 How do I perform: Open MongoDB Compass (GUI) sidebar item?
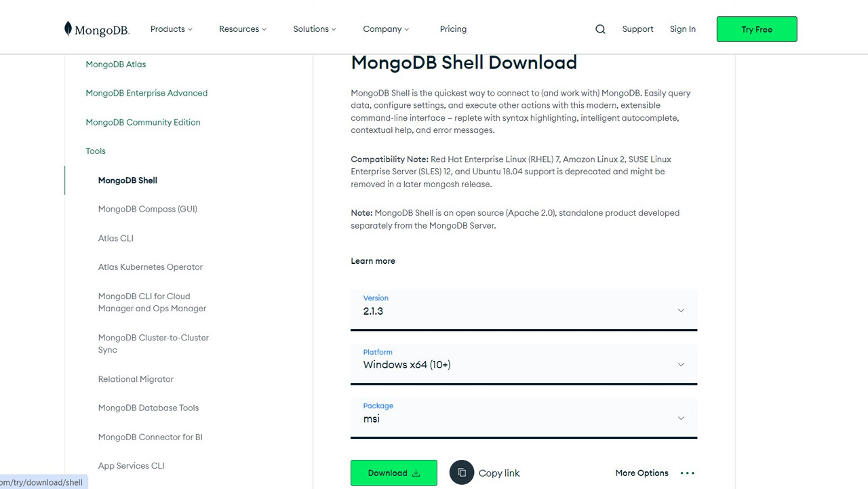click(148, 209)
